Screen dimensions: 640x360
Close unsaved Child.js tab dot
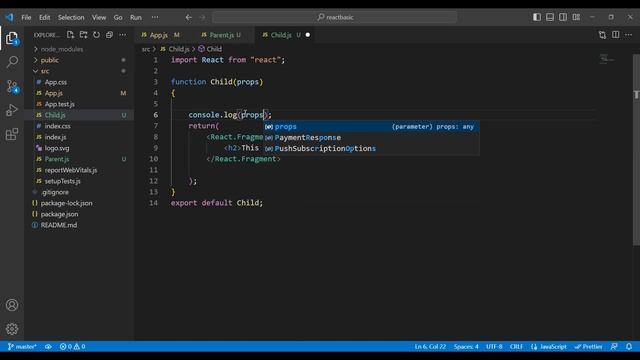coord(308,35)
